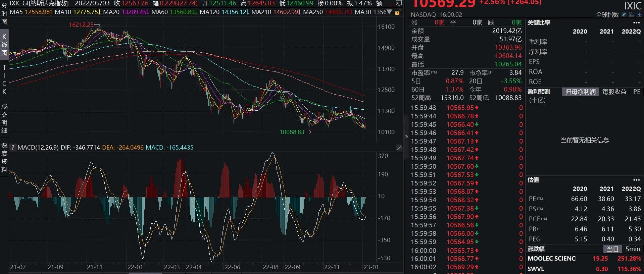
Task: Click the alert bell icon beside 全球指数
Action: coord(632,14)
